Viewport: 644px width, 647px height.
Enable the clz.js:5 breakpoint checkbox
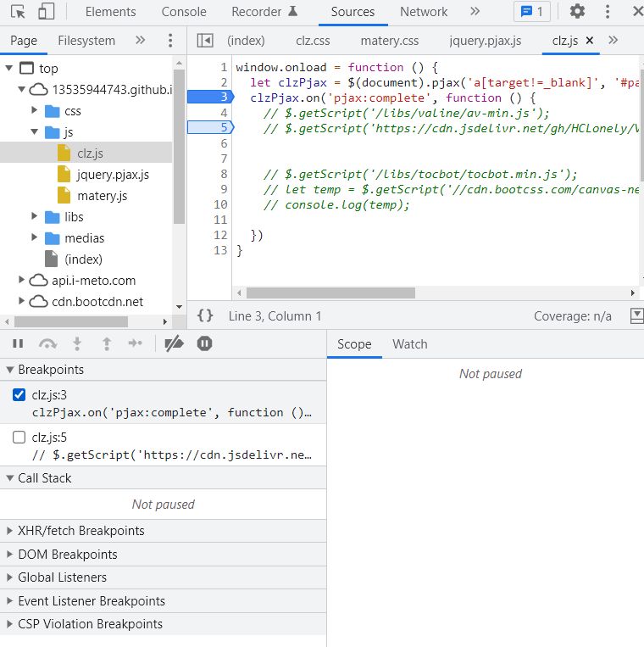point(19,438)
